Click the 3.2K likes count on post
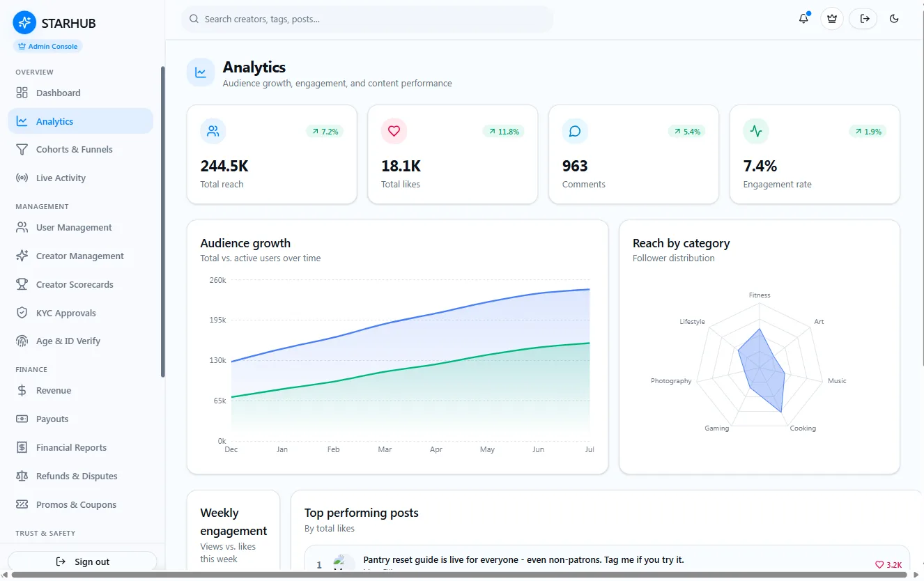Viewport: 924px width, 581px height. coord(888,565)
